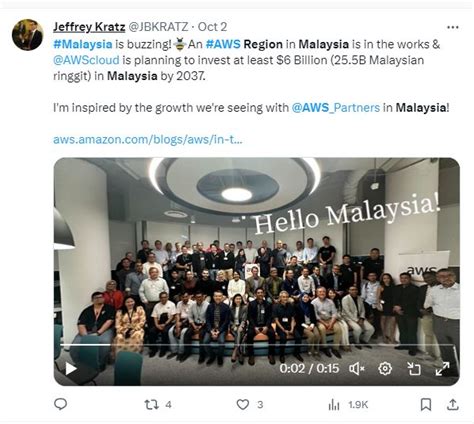Open picture-in-picture mini player

[414, 369]
